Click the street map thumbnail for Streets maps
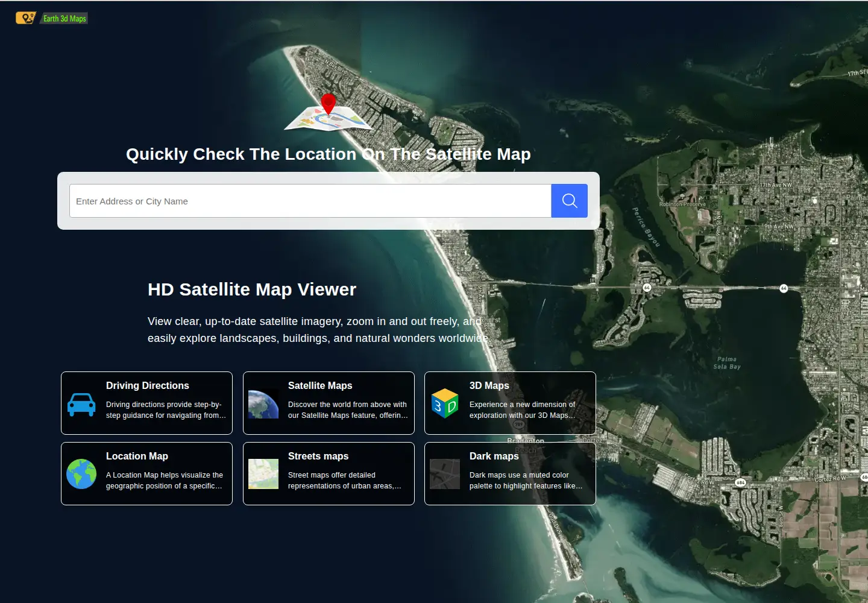 click(263, 474)
